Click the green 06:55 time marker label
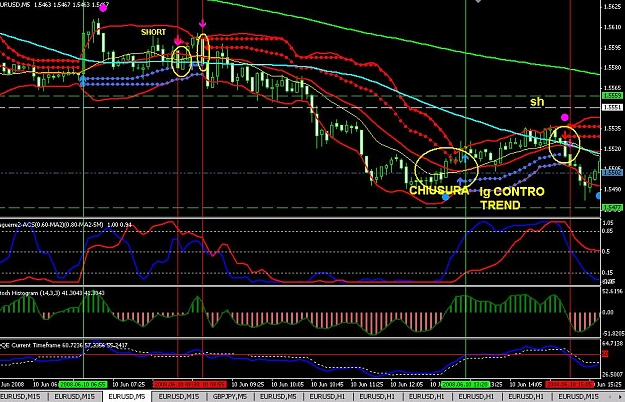This screenshot has height=402, width=625. tap(83, 385)
